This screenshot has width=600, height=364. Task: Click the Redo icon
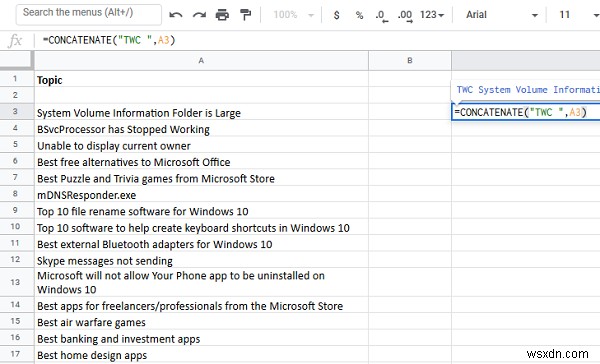point(199,15)
